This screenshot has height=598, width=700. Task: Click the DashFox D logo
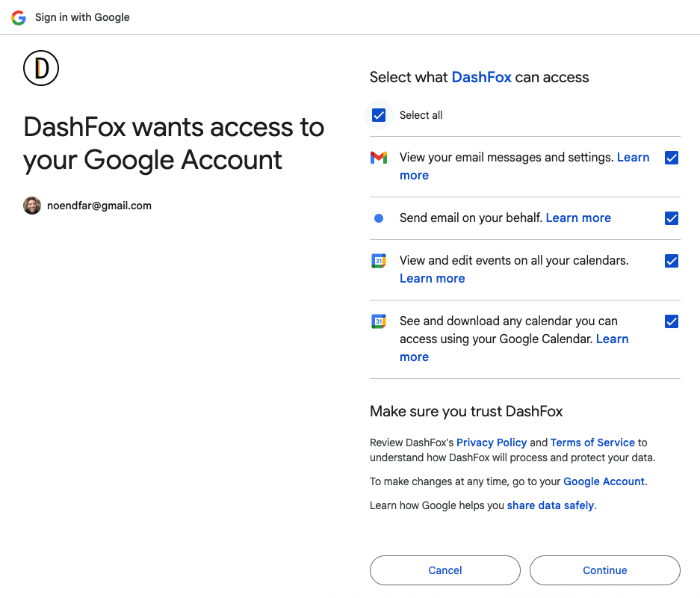(41, 68)
